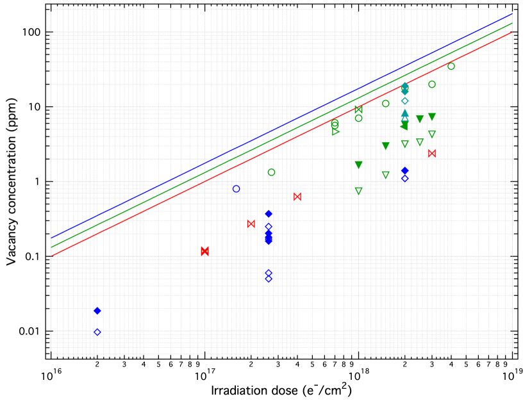Select the filled green triangle at dose 1.5×10^18
The image size is (532, 401).
(385, 146)
